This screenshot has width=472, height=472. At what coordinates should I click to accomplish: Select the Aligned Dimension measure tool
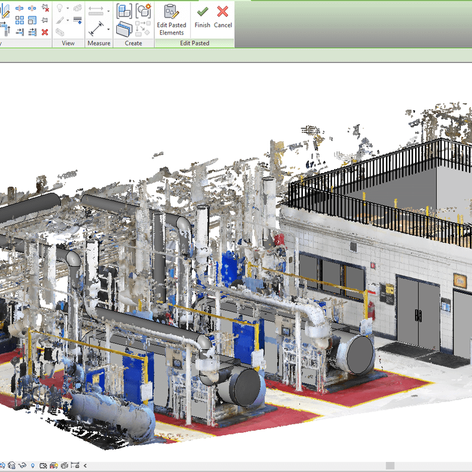[96, 29]
